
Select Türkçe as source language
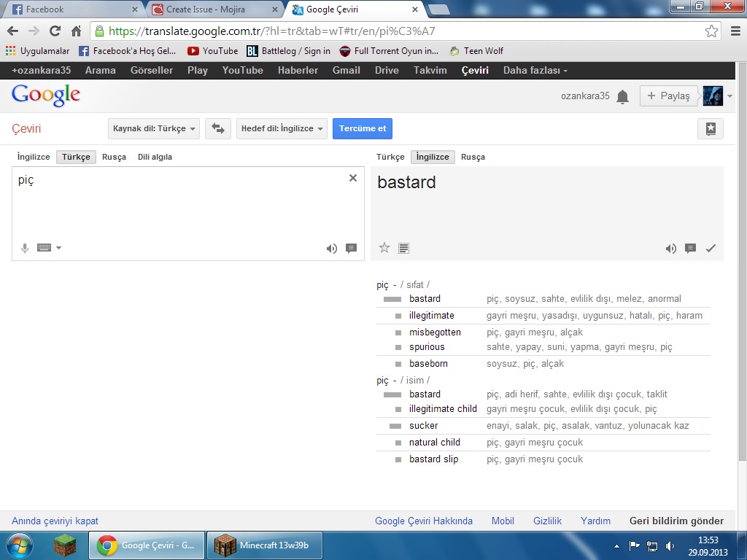[76, 157]
